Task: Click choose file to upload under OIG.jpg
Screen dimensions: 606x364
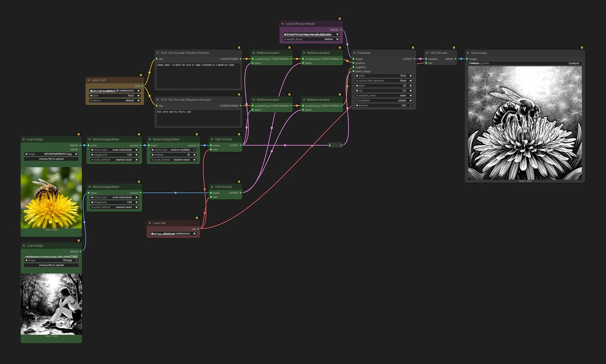Action: 51,265
